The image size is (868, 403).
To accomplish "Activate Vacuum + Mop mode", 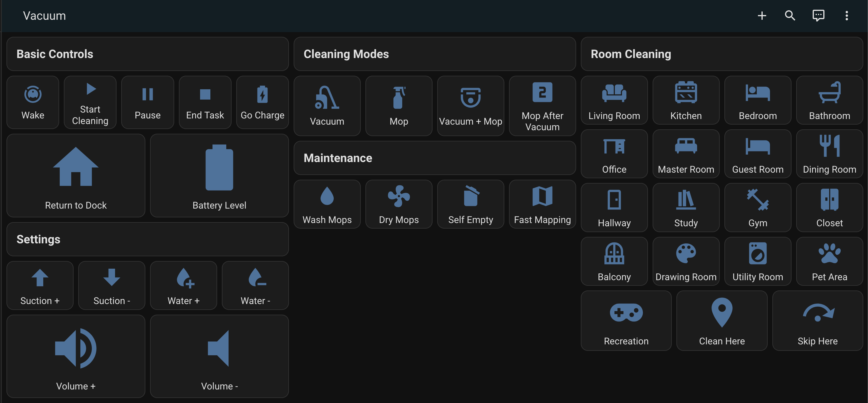I will pos(470,105).
